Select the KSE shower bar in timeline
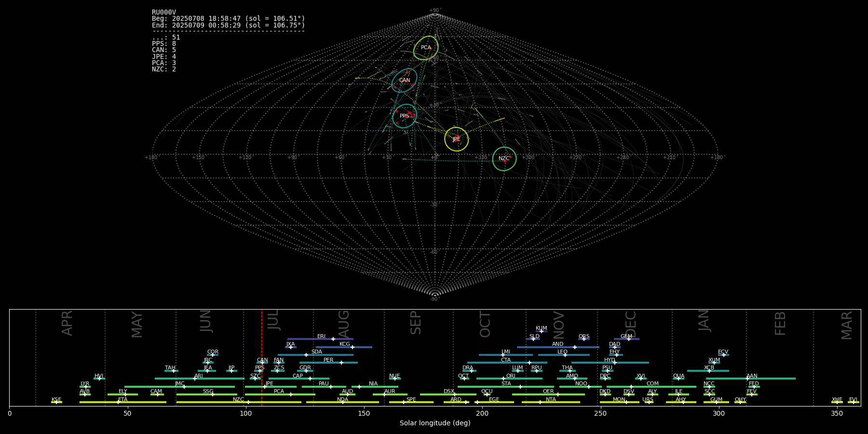Image resolution: width=868 pixels, height=434 pixels. point(56,402)
